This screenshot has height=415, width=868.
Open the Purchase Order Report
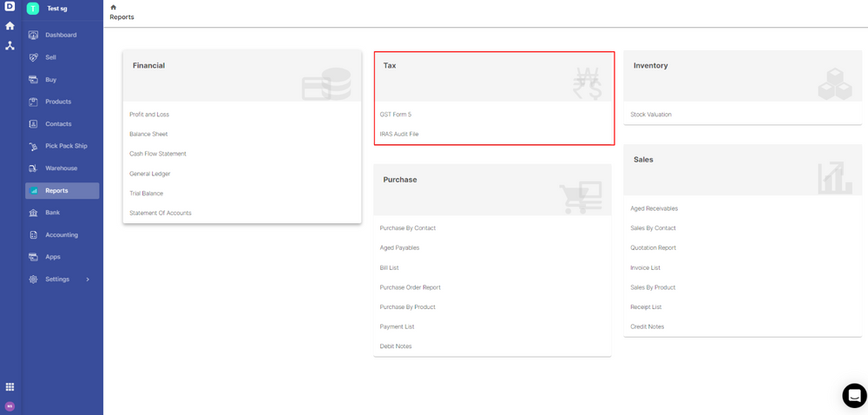(x=410, y=287)
